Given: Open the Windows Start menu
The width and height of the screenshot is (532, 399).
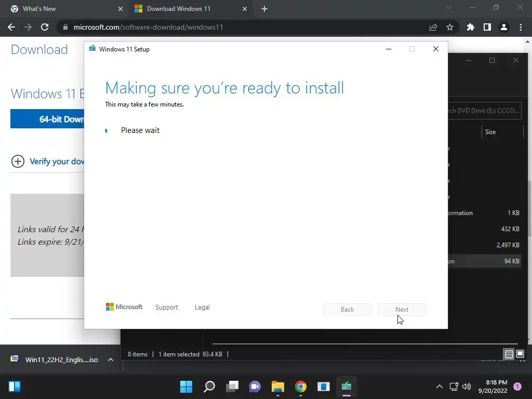Looking at the screenshot, I should pyautogui.click(x=187, y=387).
